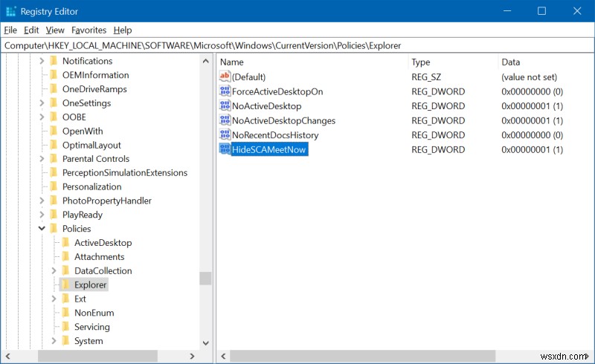Viewport: 595px width, 364px height.
Task: Click the registry path address bar
Action: click(297, 45)
